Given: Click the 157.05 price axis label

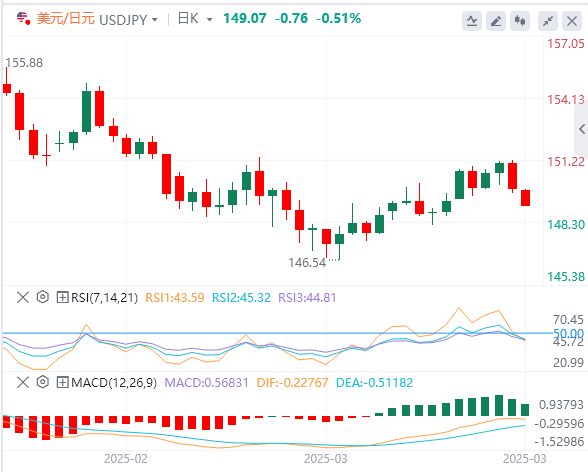Looking at the screenshot, I should coord(566,44).
